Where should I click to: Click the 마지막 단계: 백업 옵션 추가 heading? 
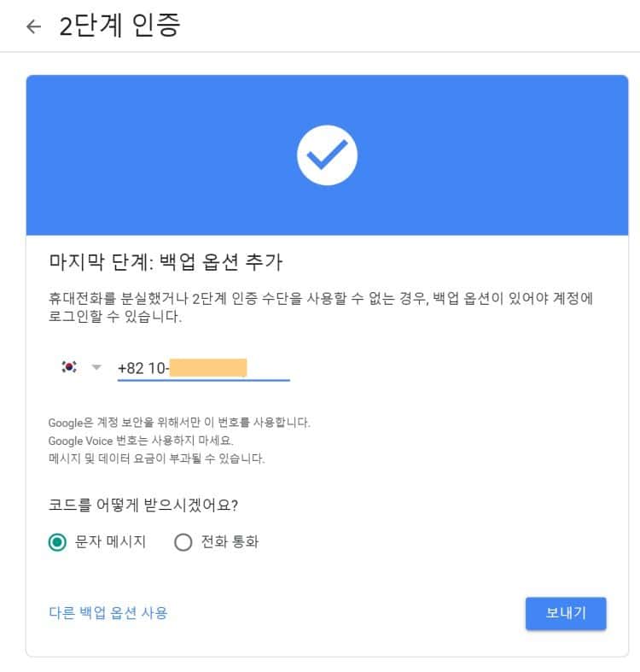(166, 261)
